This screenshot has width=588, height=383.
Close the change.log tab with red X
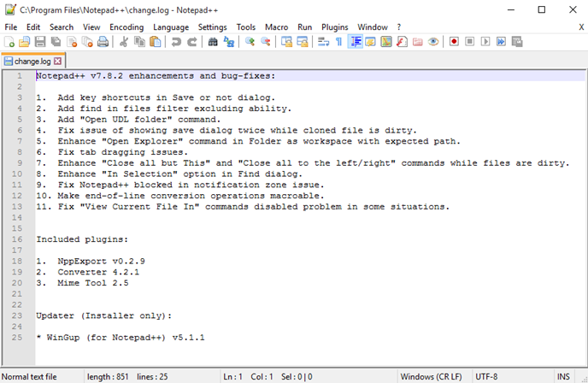tap(57, 61)
